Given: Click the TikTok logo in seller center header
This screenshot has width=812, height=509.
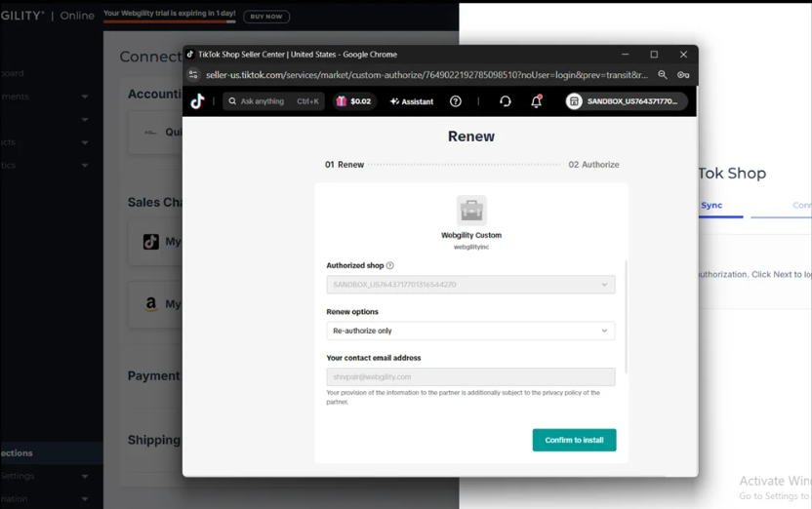Looking at the screenshot, I should click(197, 101).
